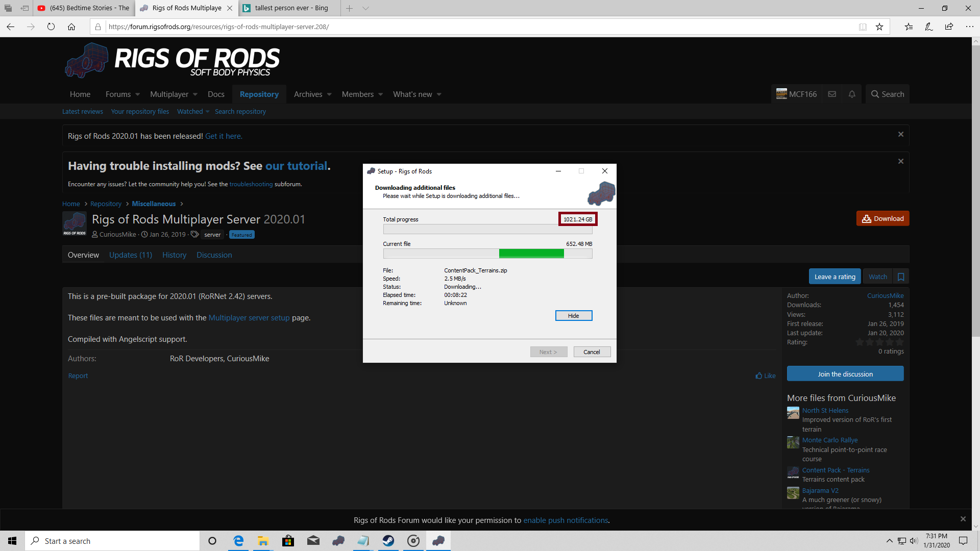Open Content Pack - Terrains link
The image size is (980, 551).
coord(836,470)
